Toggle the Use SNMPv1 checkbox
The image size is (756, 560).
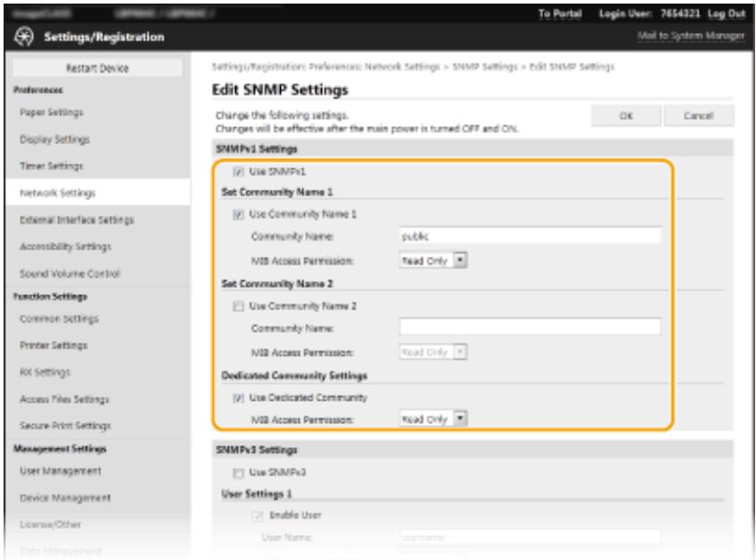point(238,172)
